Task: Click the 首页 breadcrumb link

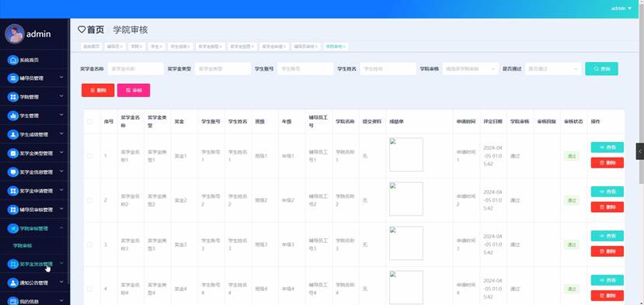Action: tap(96, 29)
